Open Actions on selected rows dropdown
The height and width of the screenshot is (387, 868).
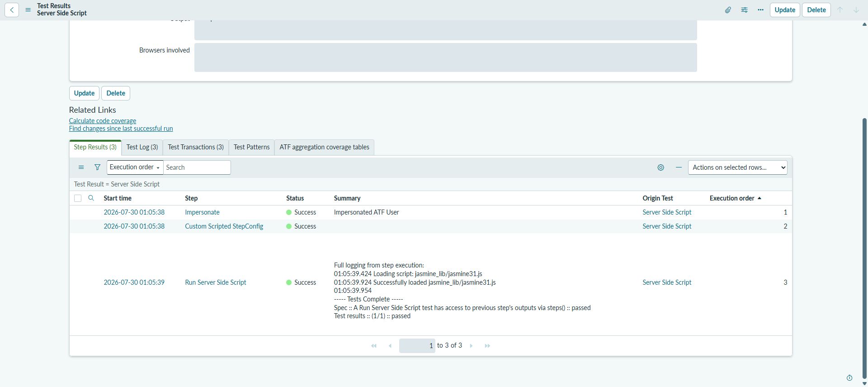click(737, 167)
